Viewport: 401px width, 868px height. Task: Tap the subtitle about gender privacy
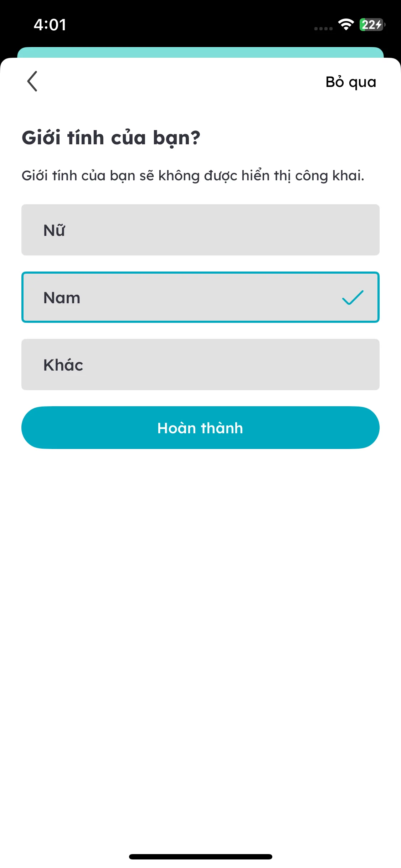click(x=193, y=176)
